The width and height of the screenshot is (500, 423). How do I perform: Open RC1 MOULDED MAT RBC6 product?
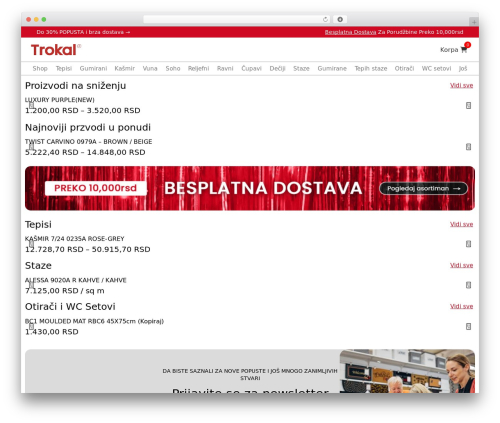pyautogui.click(x=94, y=321)
